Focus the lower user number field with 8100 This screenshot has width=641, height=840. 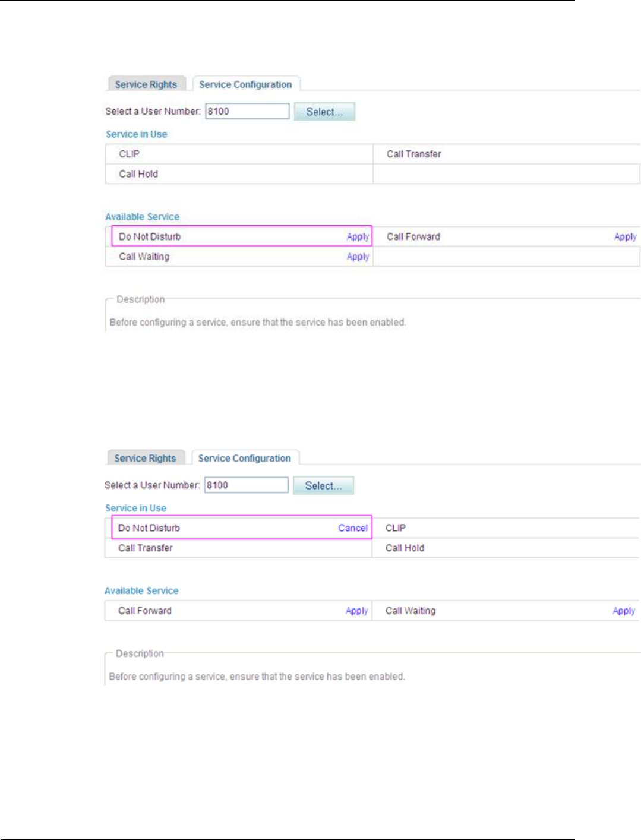coord(247,485)
